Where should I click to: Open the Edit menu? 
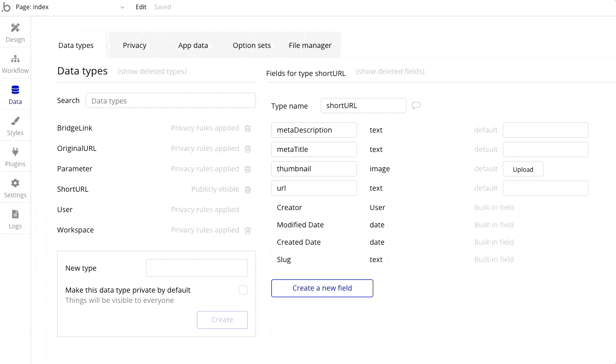pos(141,7)
